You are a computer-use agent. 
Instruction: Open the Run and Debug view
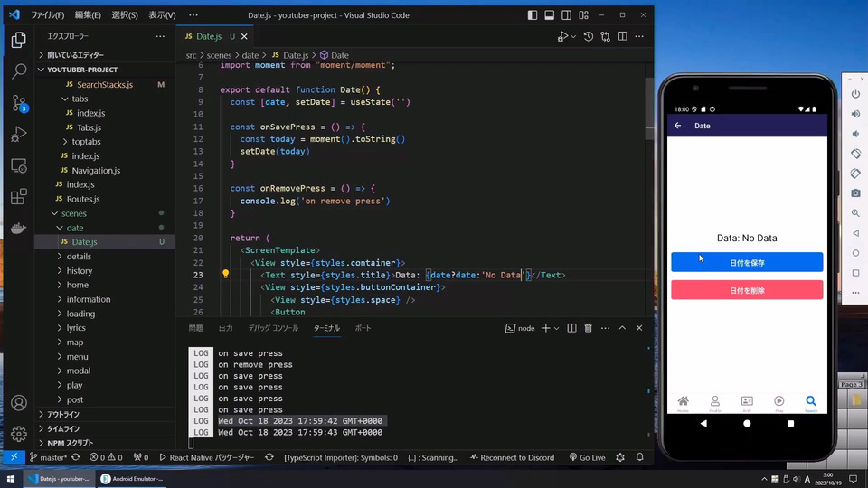[19, 135]
